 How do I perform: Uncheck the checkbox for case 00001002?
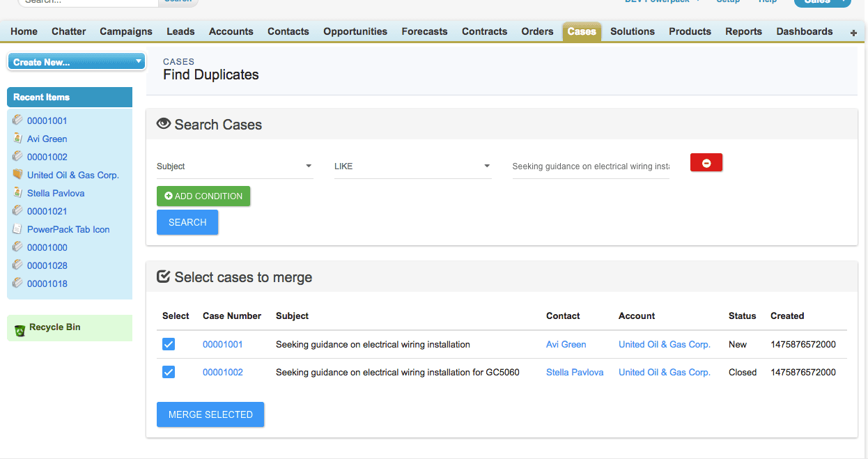(x=169, y=372)
